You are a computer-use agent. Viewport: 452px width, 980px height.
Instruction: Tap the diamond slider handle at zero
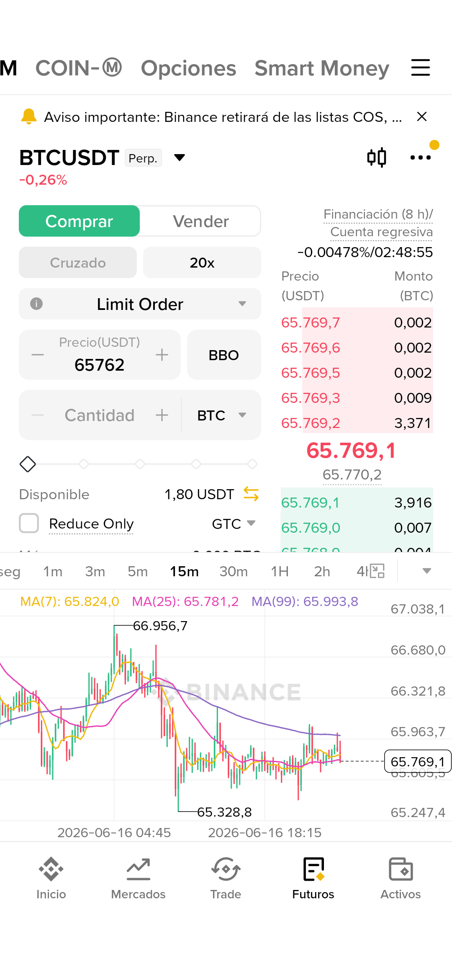coord(28,464)
